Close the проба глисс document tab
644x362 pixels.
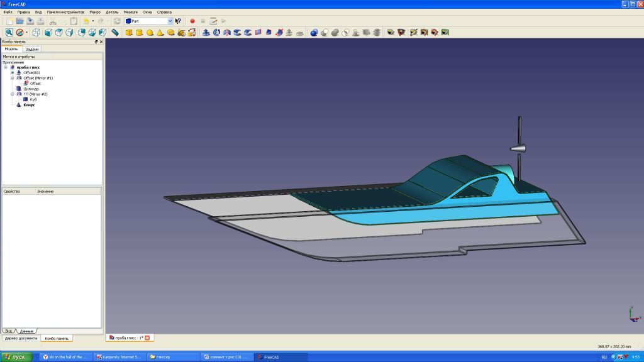click(147, 338)
